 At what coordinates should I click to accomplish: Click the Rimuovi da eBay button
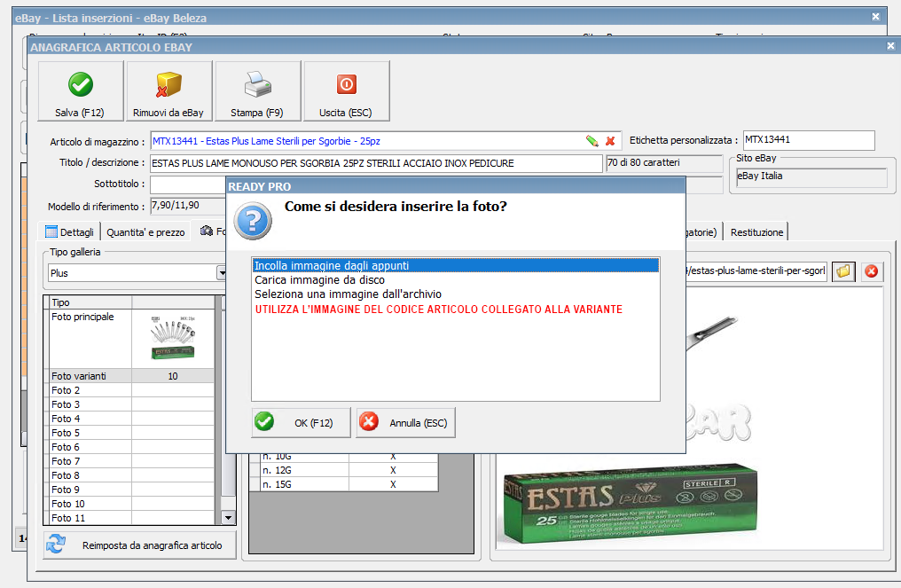point(168,90)
